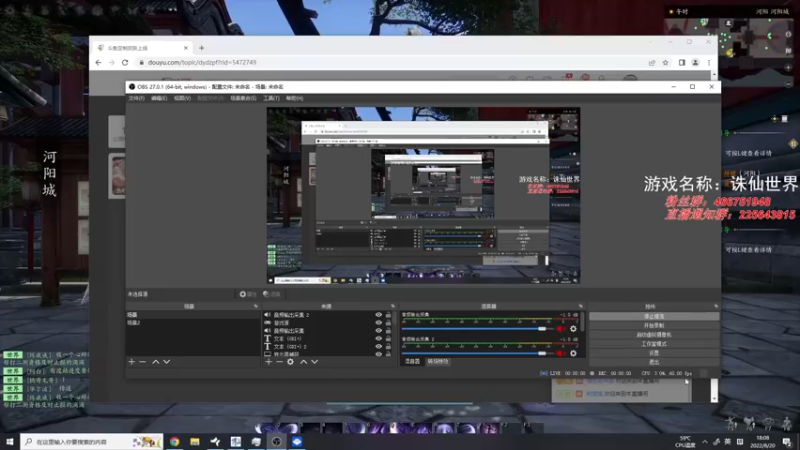800x450 pixels.
Task: Click the Windows taskbar search box
Action: (92, 441)
